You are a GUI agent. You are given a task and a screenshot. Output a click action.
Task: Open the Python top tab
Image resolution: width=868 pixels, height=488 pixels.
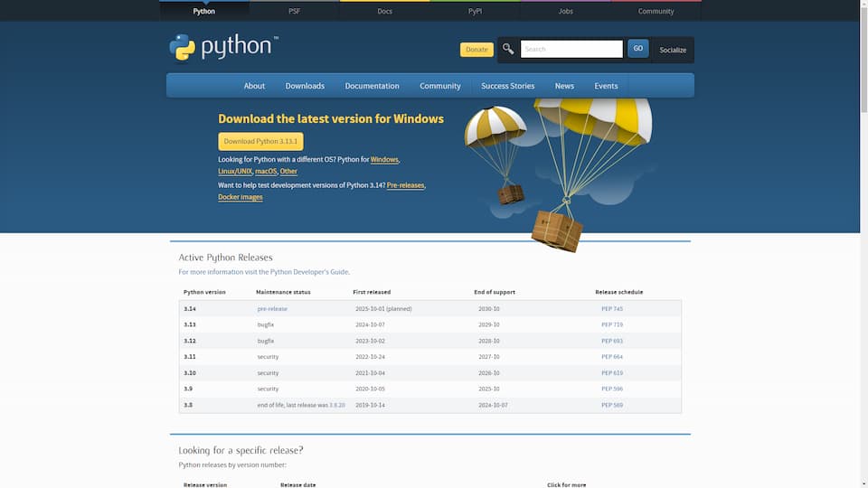(203, 11)
